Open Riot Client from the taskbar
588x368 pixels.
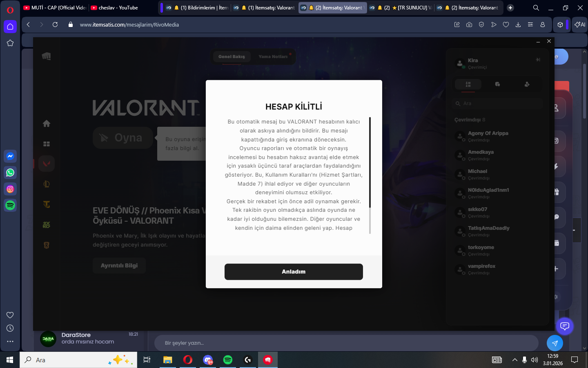pos(268,360)
